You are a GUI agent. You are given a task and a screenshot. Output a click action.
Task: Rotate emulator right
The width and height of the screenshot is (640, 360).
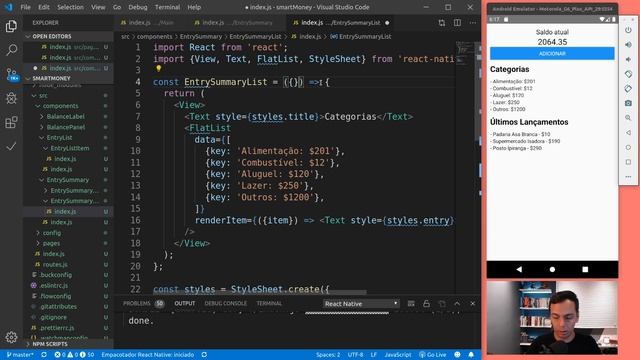click(628, 89)
